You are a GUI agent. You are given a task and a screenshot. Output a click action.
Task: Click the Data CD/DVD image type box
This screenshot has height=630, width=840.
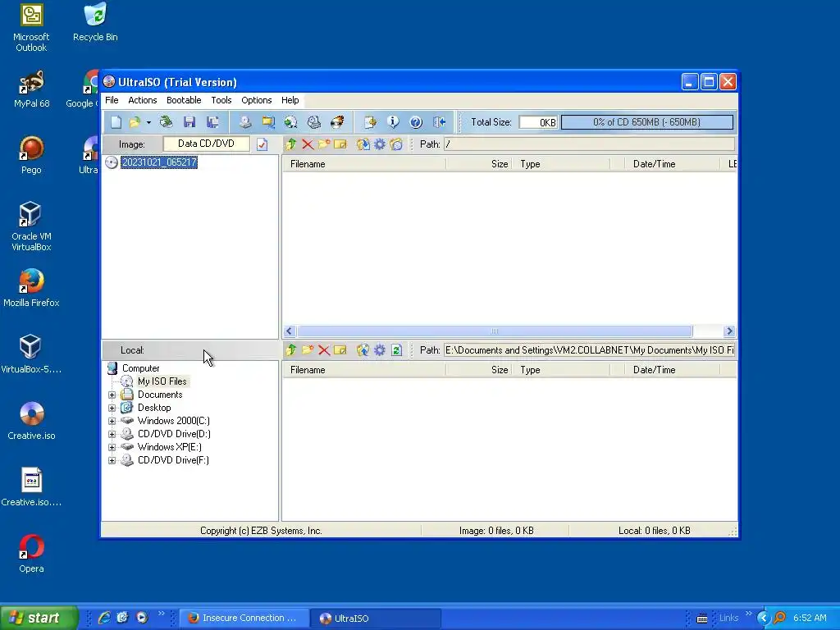click(x=206, y=144)
